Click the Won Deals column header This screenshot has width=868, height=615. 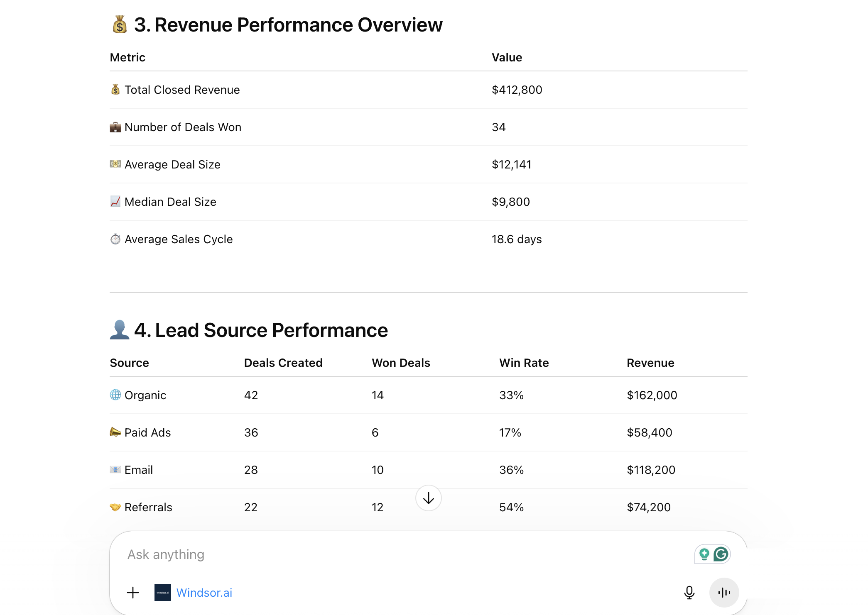(401, 363)
